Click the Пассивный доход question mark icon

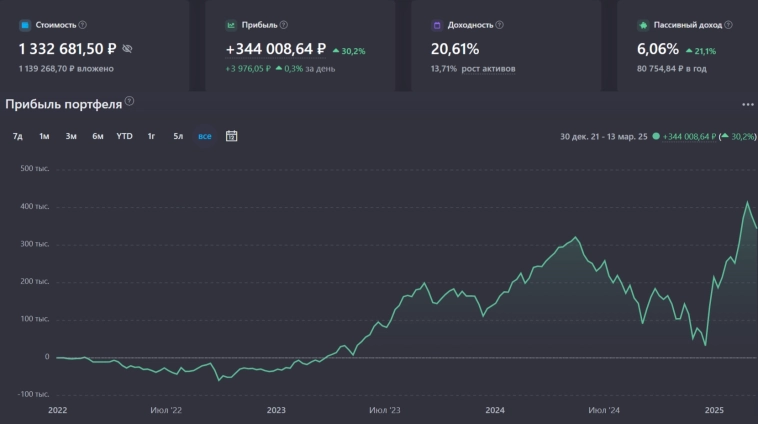click(x=726, y=25)
